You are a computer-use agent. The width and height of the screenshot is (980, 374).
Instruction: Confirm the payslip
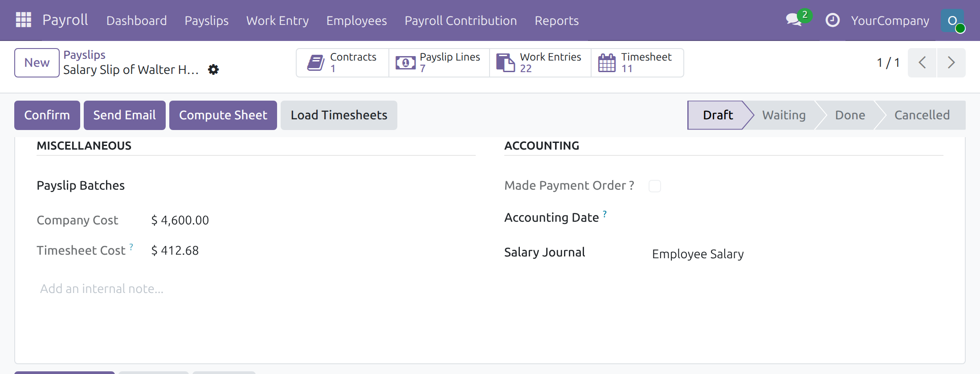(47, 115)
